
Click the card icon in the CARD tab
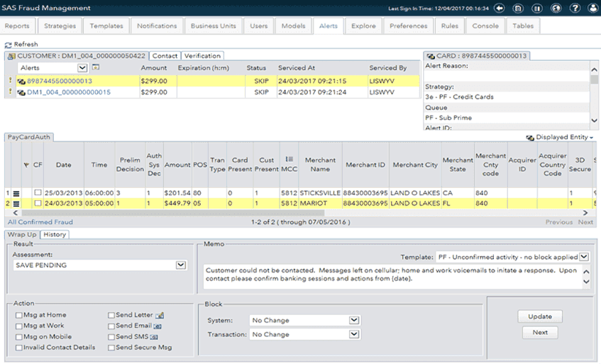point(431,56)
